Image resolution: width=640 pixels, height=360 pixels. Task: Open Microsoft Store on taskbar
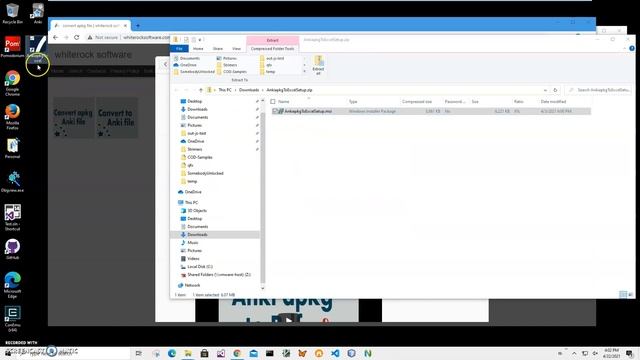204,353
